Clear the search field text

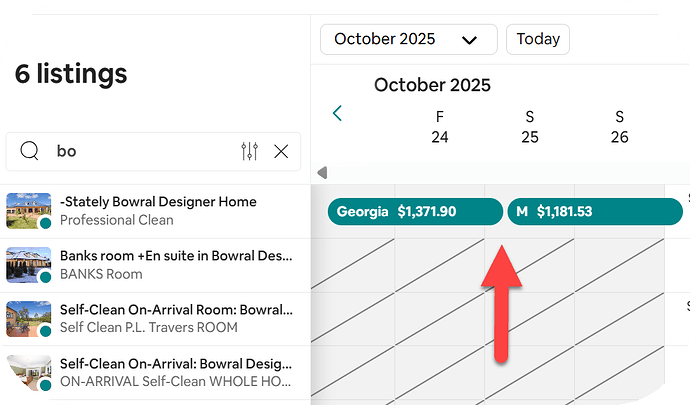pos(281,151)
